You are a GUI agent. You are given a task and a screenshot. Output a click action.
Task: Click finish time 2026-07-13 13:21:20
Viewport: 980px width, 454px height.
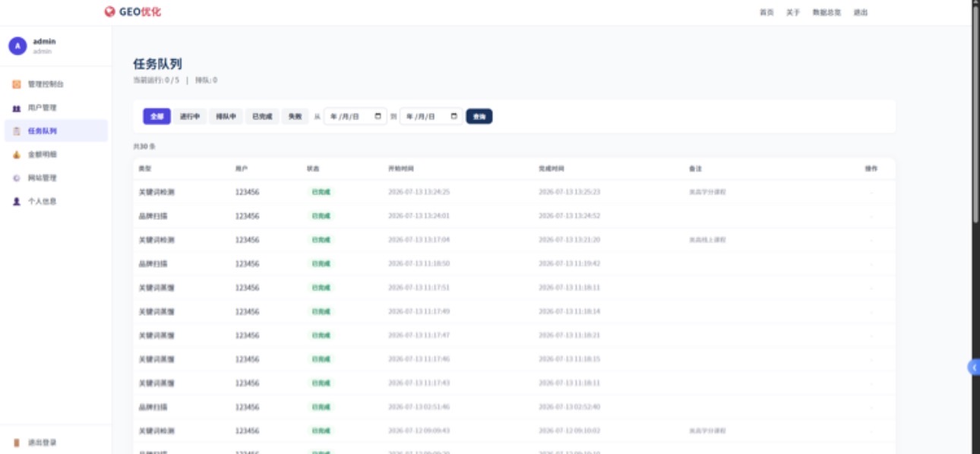(x=569, y=240)
